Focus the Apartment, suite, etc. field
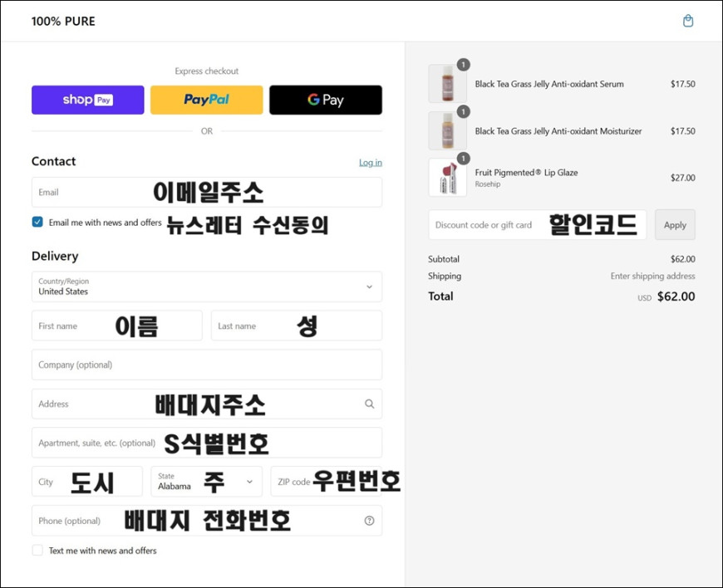The width and height of the screenshot is (723, 588). [207, 443]
